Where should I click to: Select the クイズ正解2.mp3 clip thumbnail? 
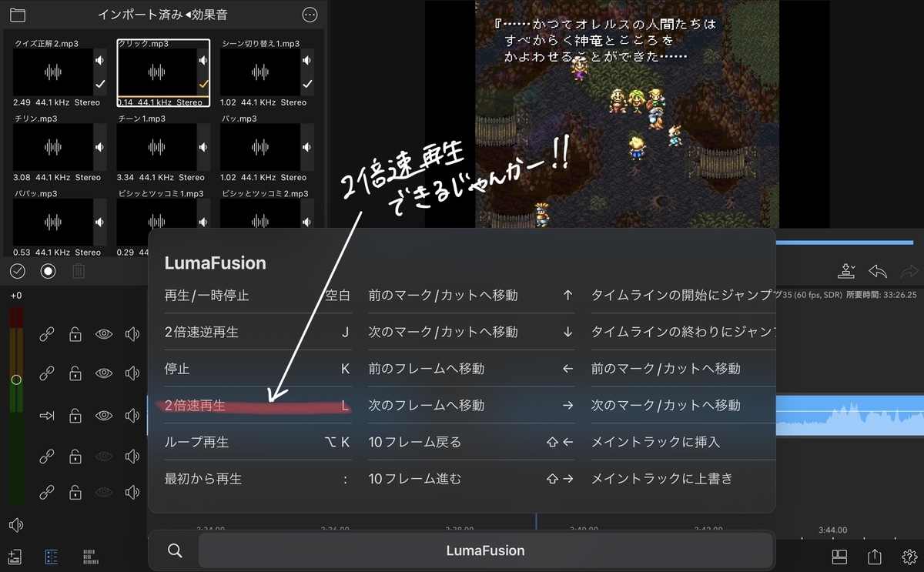point(53,73)
